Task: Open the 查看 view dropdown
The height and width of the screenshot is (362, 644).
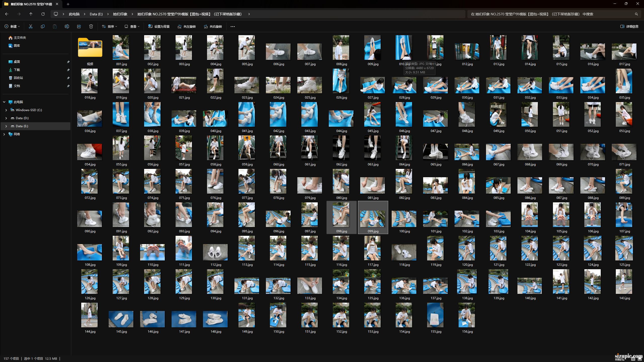Action: click(132, 26)
